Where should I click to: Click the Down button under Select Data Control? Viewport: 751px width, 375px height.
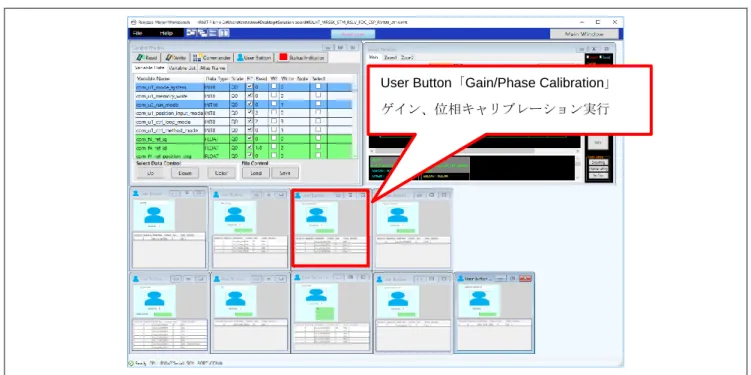point(185,173)
